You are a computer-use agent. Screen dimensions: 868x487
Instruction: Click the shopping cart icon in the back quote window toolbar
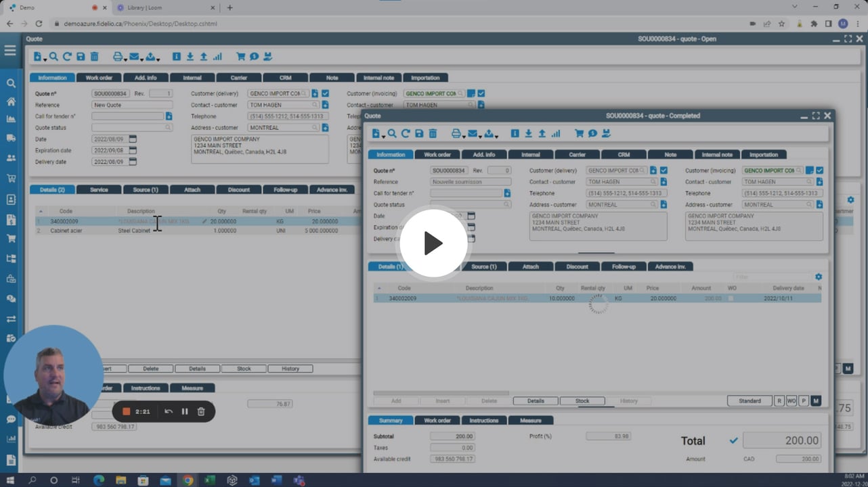pyautogui.click(x=240, y=57)
